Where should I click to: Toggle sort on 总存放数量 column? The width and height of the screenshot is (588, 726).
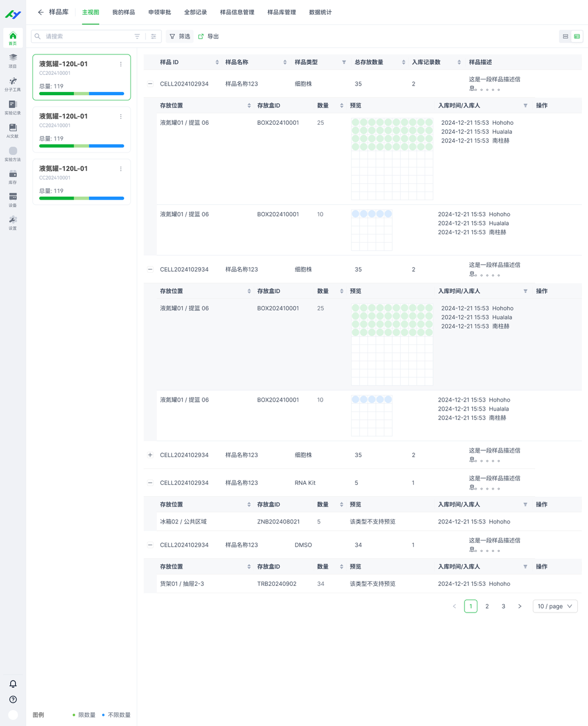[x=403, y=62]
